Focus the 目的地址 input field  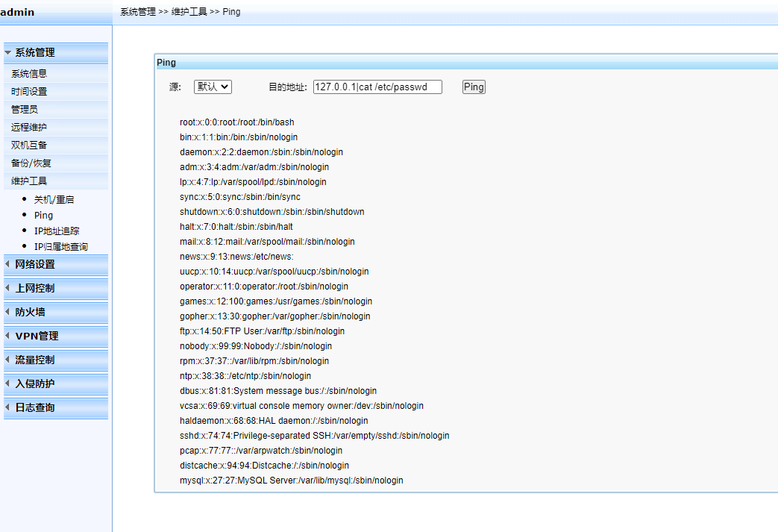pyautogui.click(x=377, y=87)
